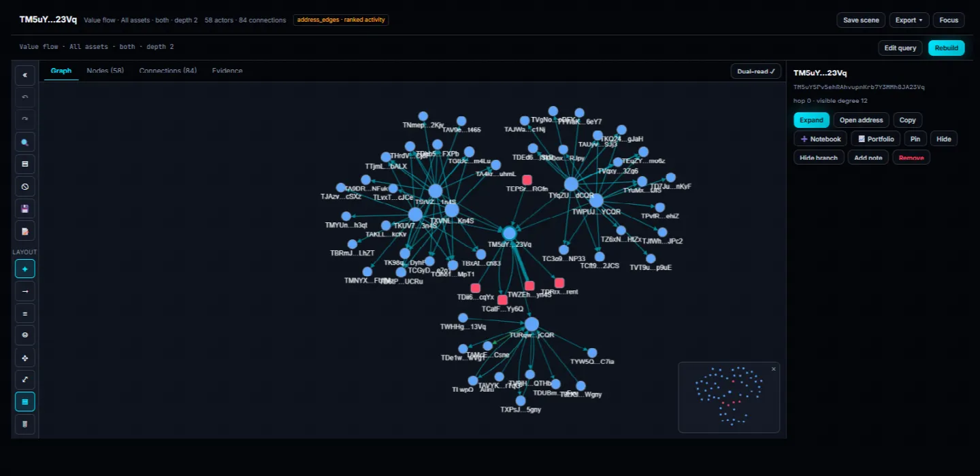
Task: Click the document page icon above LAYOUT
Action: tap(25, 231)
